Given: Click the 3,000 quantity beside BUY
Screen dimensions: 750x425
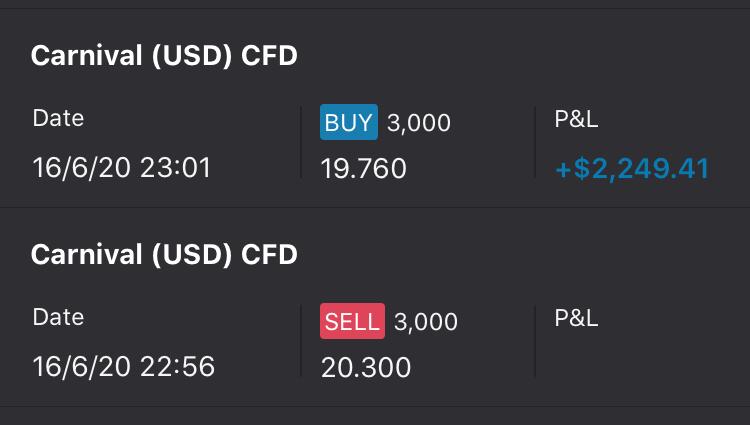Looking at the screenshot, I should pyautogui.click(x=419, y=124).
